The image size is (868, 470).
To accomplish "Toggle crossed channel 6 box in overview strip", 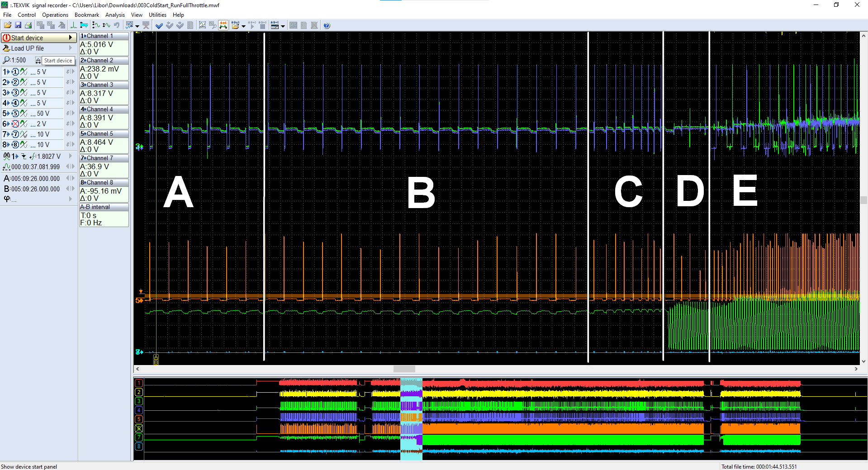I will click(139, 428).
